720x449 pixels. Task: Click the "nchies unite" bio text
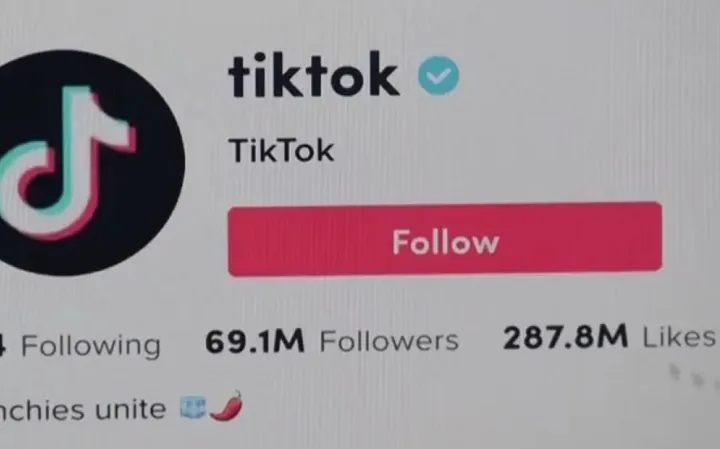(83, 410)
